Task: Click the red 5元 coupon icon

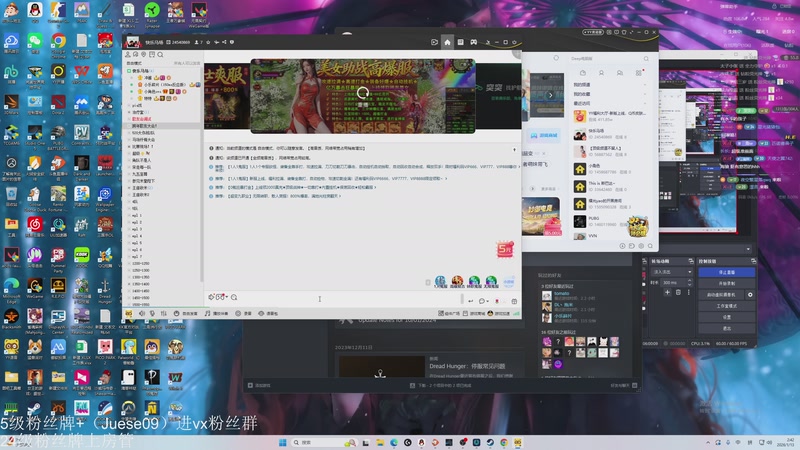Action: coord(505,249)
